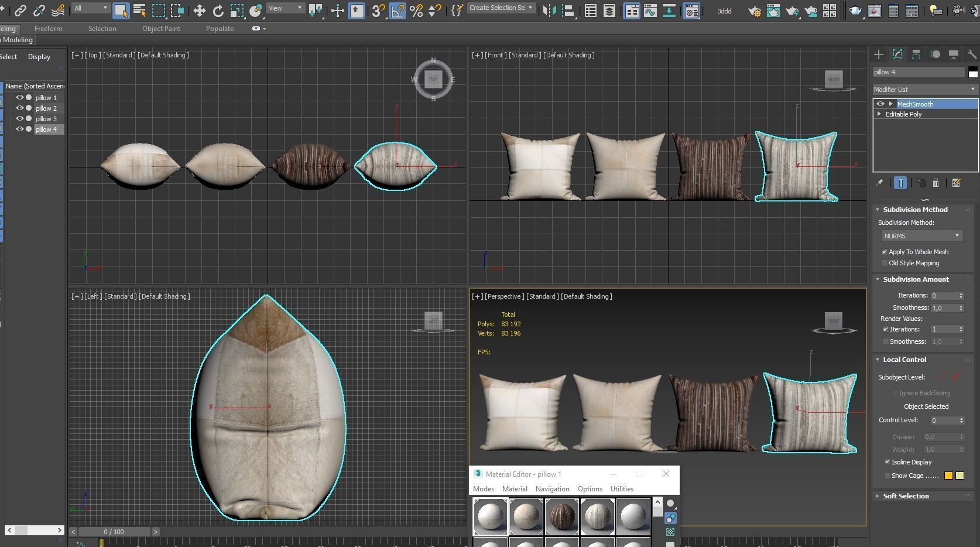Hide pillow 3 via its eye icon
The height and width of the screenshot is (547, 980).
(x=20, y=119)
